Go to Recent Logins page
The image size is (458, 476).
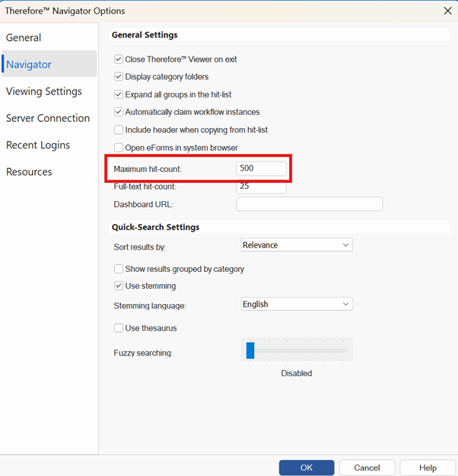(38, 145)
